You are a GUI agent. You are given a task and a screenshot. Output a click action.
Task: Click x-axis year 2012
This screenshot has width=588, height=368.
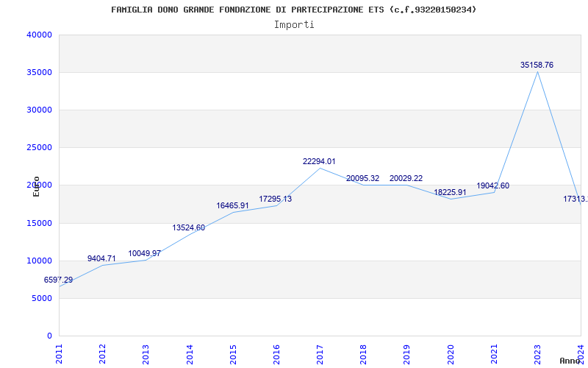103,354
